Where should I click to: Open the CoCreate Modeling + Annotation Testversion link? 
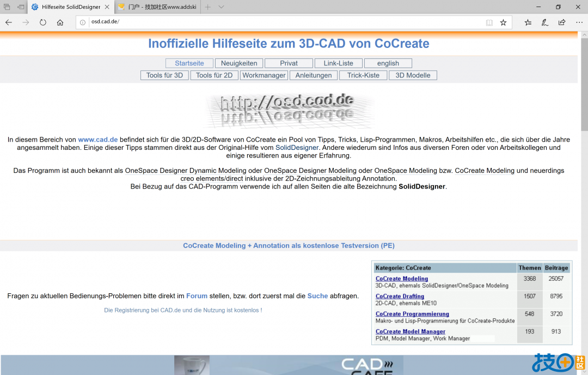pos(289,245)
